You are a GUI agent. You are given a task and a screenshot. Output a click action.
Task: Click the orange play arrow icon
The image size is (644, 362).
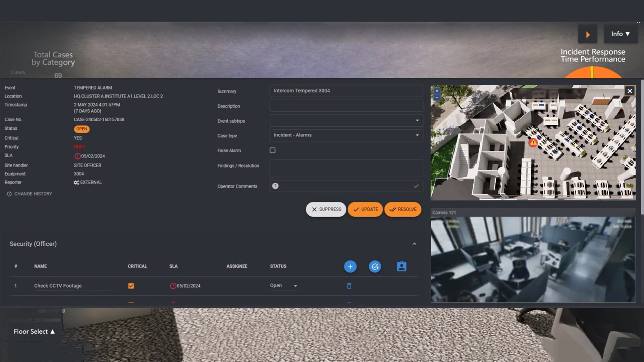587,35
